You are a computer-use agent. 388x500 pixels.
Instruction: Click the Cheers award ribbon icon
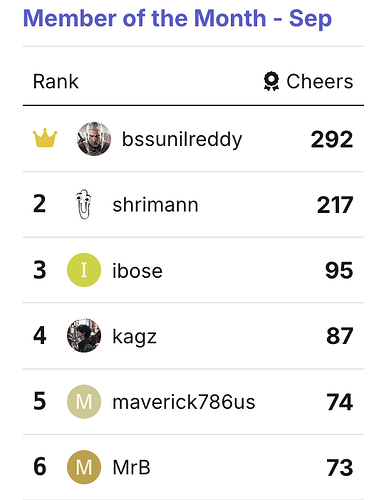pyautogui.click(x=271, y=81)
